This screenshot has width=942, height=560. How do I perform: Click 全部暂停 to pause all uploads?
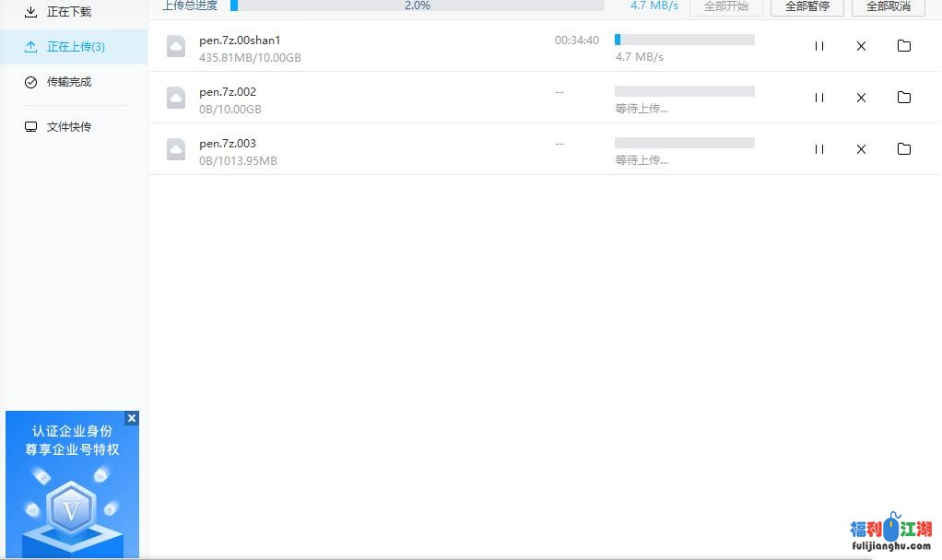tap(807, 6)
